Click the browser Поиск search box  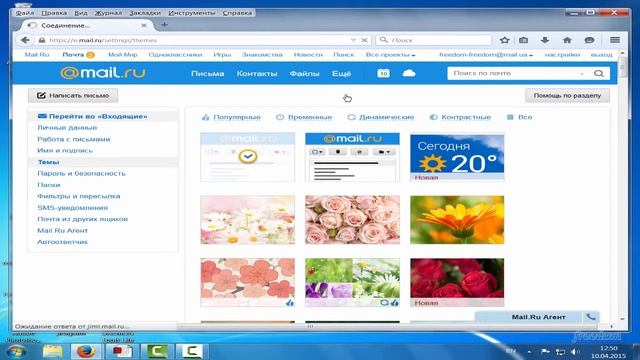point(433,40)
